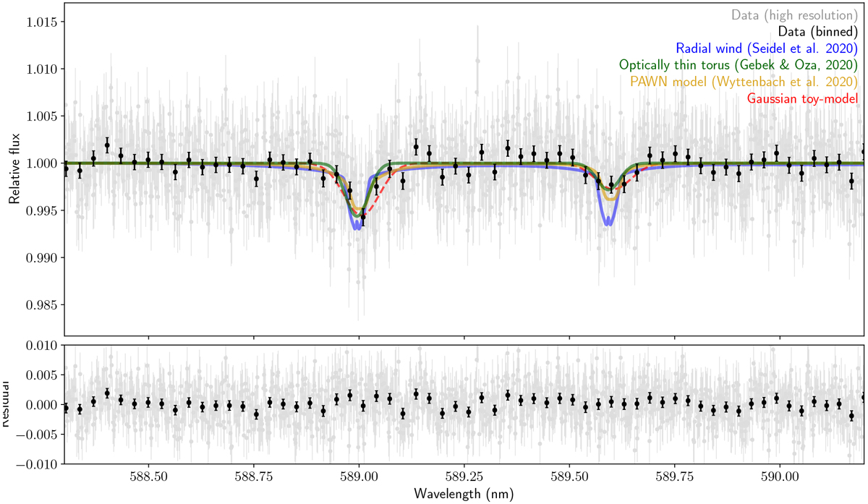Viewport: 868px width, 504px height.
Task: Click the blue curve minimum near 589.00 nm
Action: 357,228
